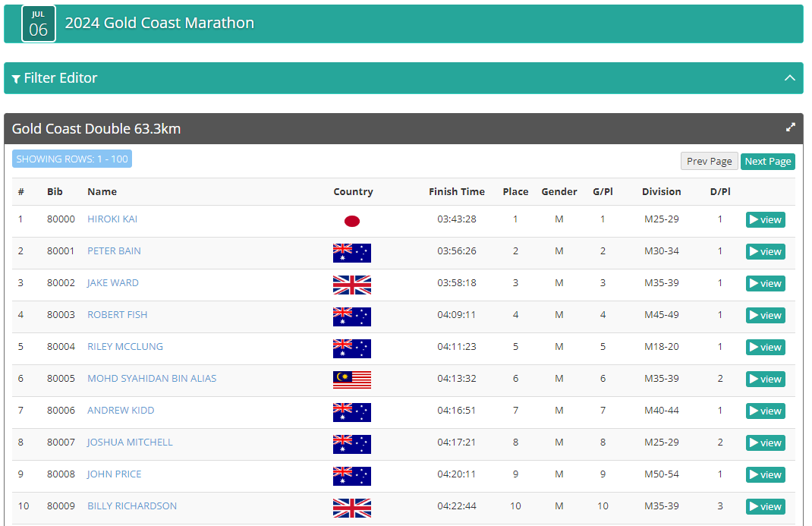Click division M18-20 cell

[661, 346]
